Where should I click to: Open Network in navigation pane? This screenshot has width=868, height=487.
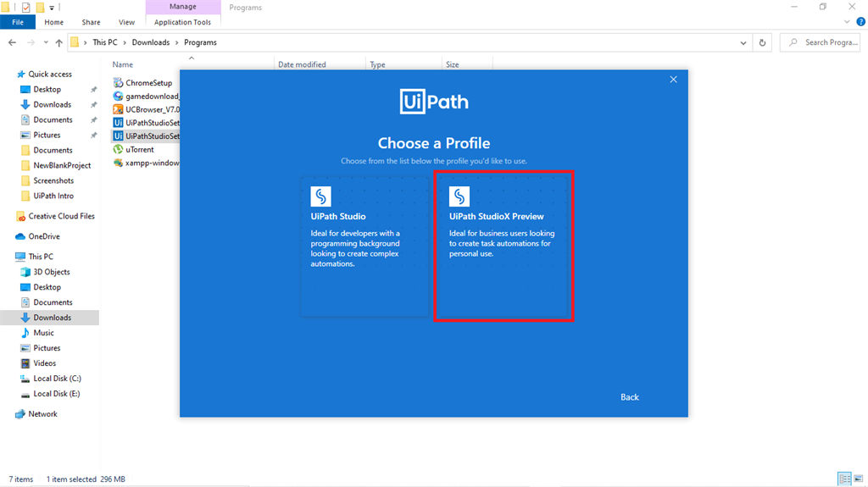pyautogui.click(x=42, y=414)
